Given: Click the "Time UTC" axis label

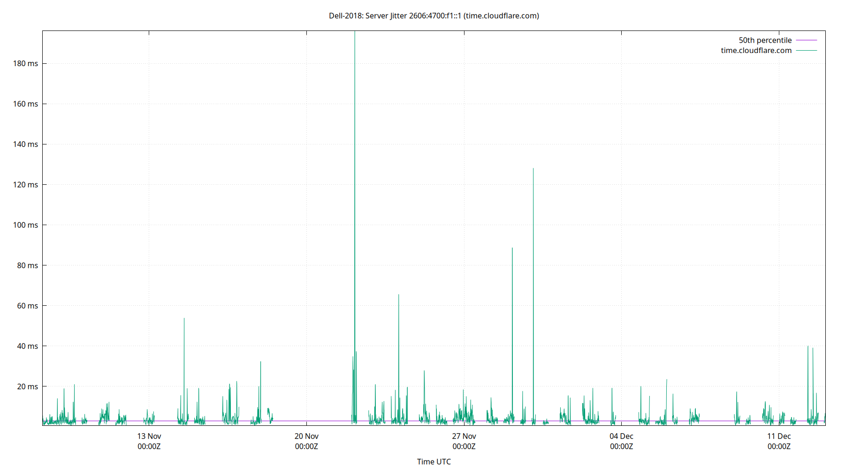Looking at the screenshot, I should 434,461.
